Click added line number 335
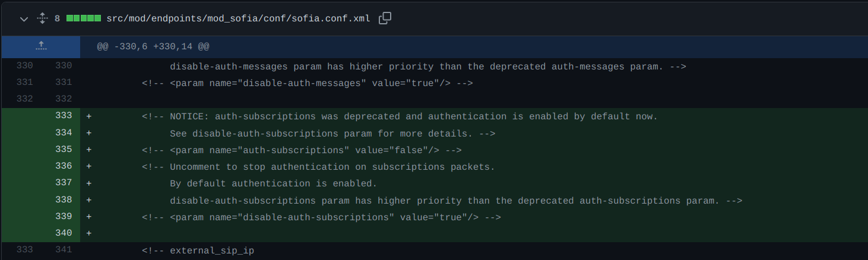The width and height of the screenshot is (868, 260). tap(64, 150)
